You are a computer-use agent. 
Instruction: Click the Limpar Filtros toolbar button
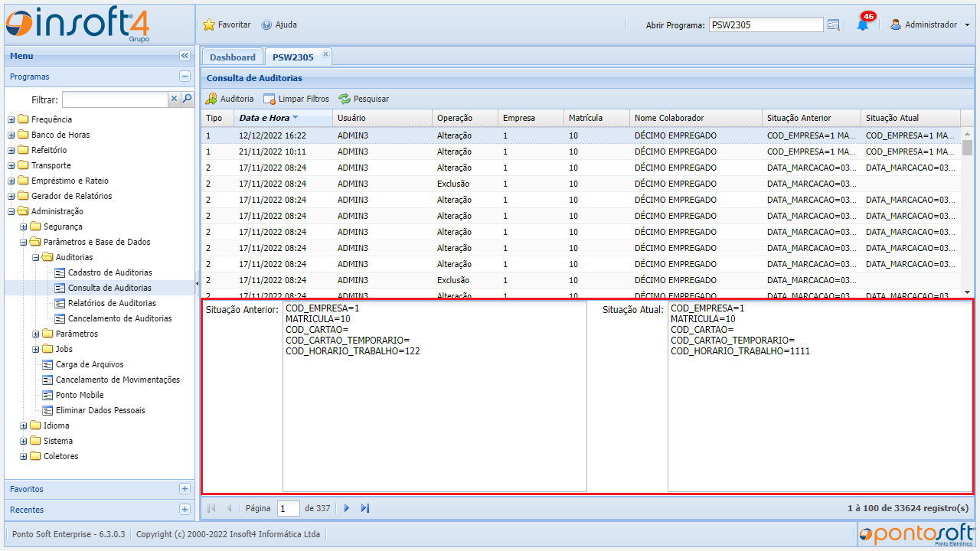point(296,99)
